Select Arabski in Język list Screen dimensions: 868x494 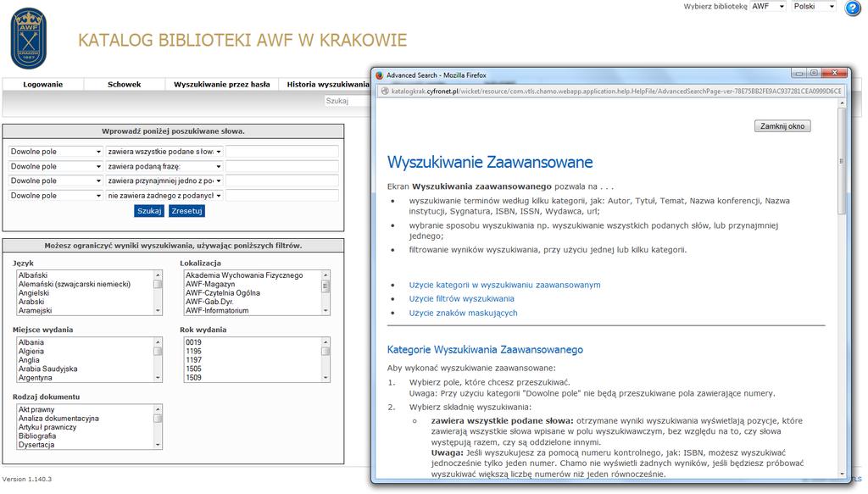(x=31, y=302)
